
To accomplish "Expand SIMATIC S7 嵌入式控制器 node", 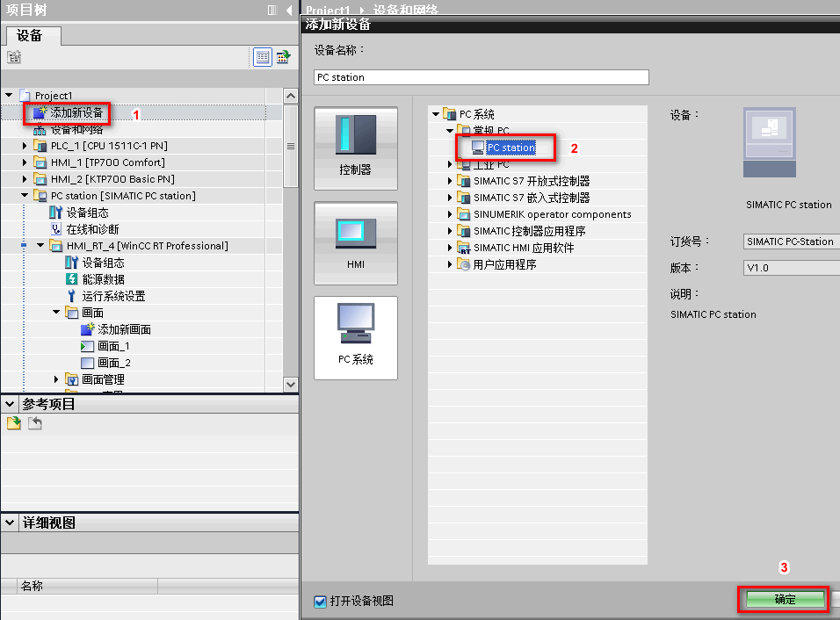I will click(x=450, y=198).
